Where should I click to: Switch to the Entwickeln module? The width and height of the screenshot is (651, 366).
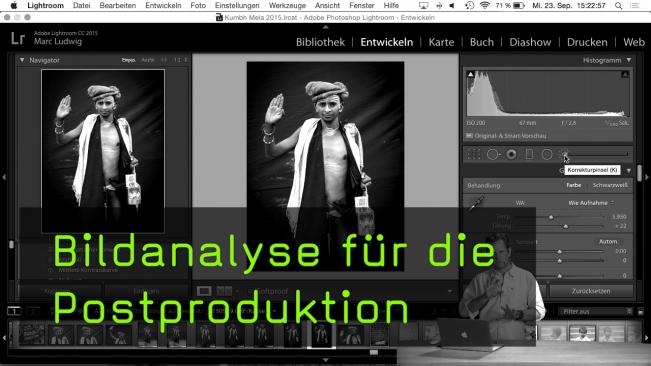[x=387, y=42]
